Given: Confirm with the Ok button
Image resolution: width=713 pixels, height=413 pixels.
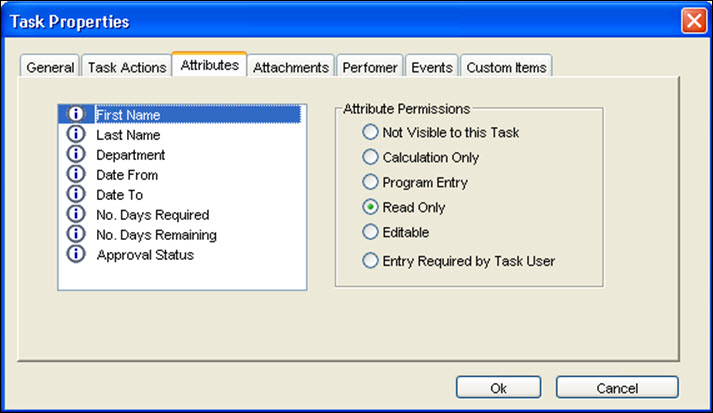Looking at the screenshot, I should point(498,388).
